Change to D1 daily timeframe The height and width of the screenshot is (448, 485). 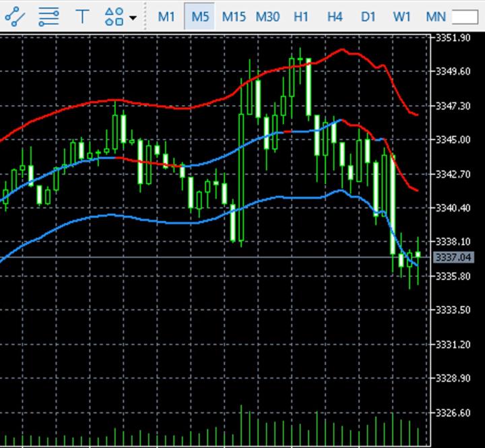[x=368, y=16]
